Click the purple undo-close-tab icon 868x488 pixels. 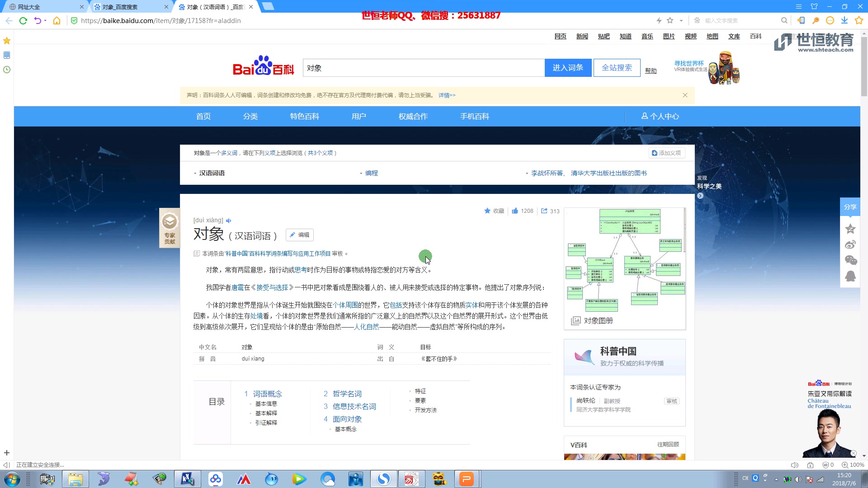[x=38, y=20]
